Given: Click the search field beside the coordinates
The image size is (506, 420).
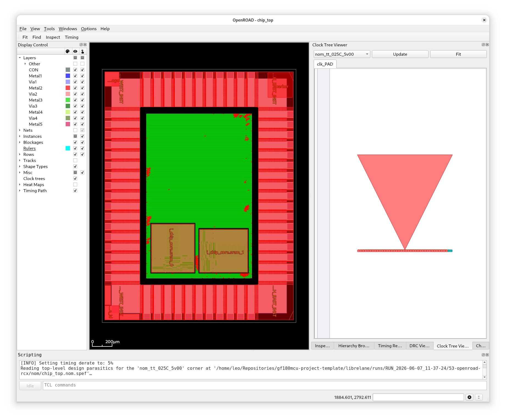Looking at the screenshot, I should pos(418,397).
